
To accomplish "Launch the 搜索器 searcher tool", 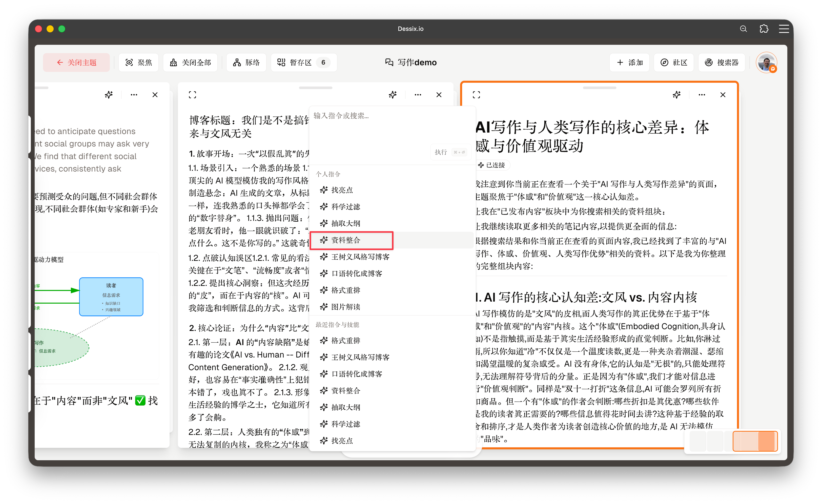I will click(721, 62).
